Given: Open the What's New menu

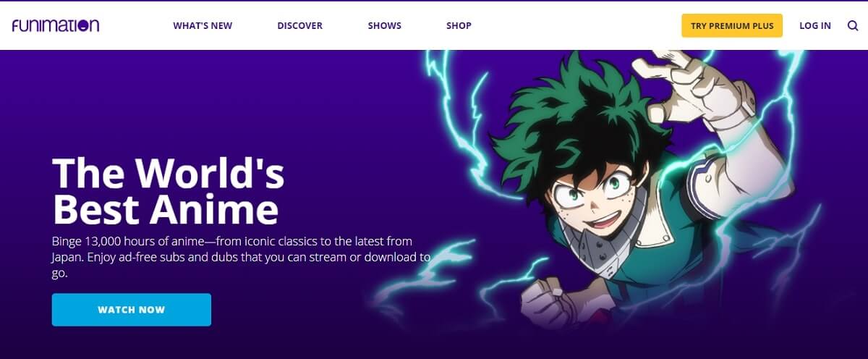Looking at the screenshot, I should click(203, 25).
